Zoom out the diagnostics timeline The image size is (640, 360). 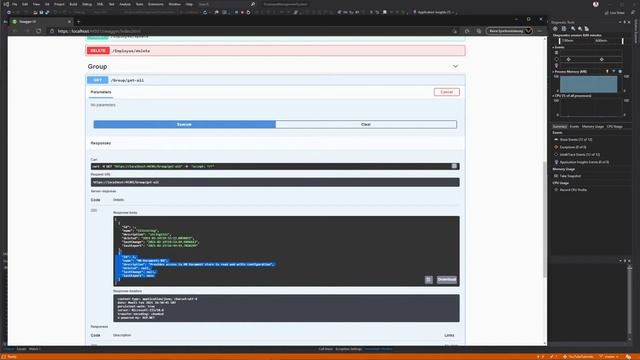click(x=580, y=29)
